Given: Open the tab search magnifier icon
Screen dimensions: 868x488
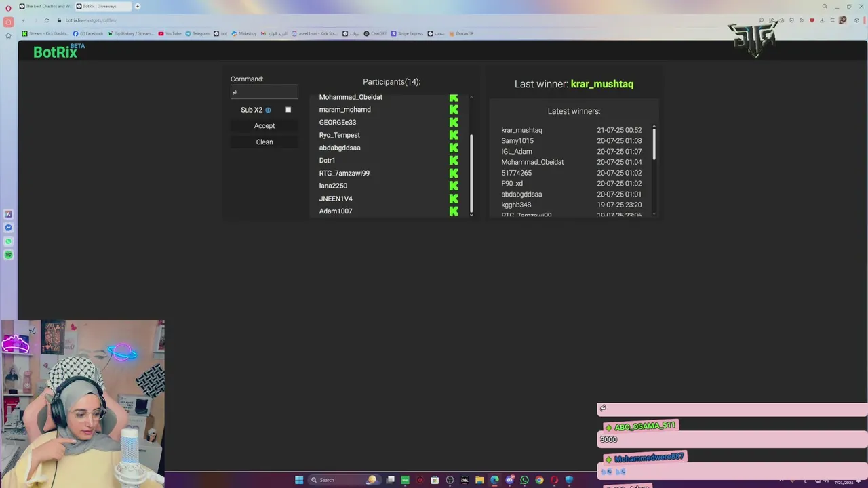Looking at the screenshot, I should tap(825, 6).
